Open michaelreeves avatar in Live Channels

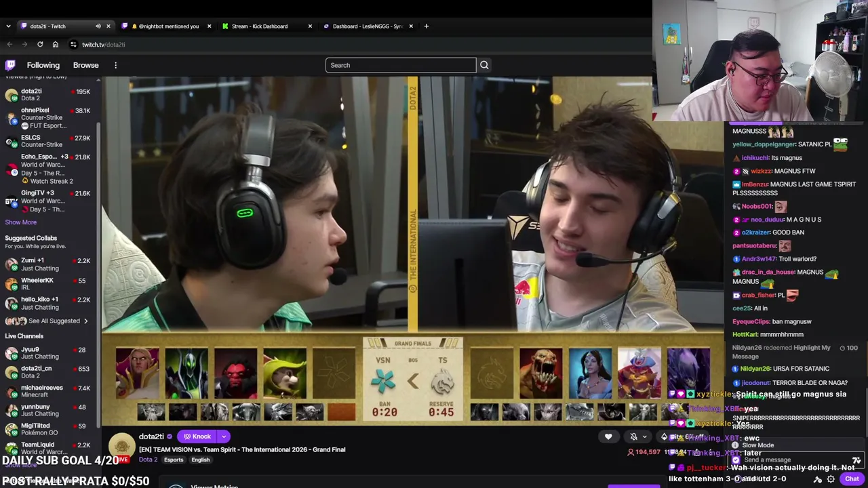[12, 391]
